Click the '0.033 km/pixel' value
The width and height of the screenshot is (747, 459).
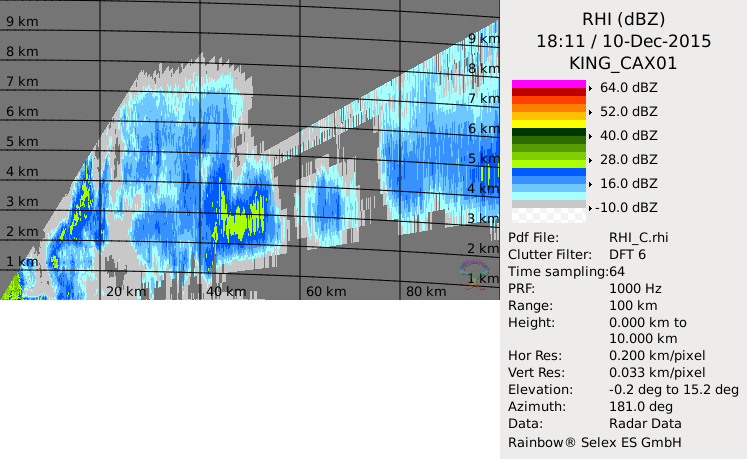coord(657,372)
